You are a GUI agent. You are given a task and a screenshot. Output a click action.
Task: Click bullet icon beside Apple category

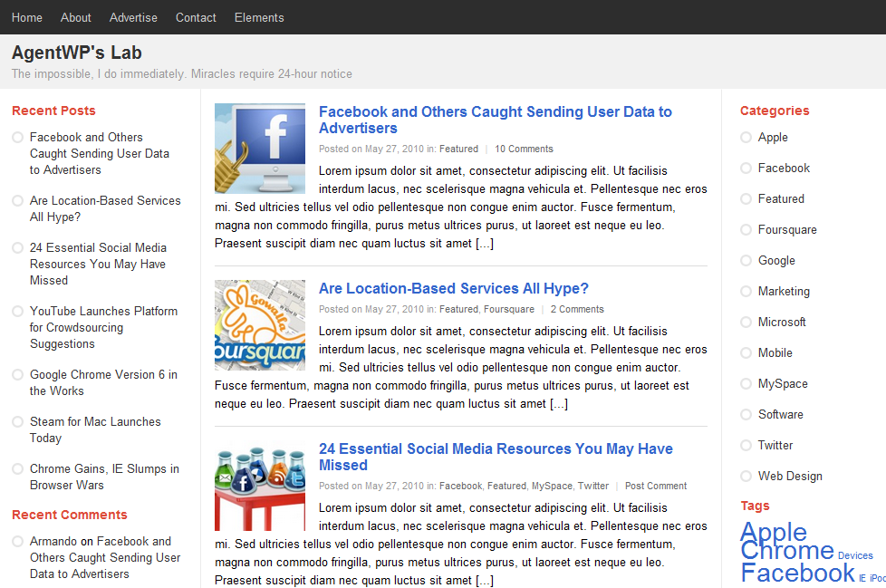(x=746, y=138)
